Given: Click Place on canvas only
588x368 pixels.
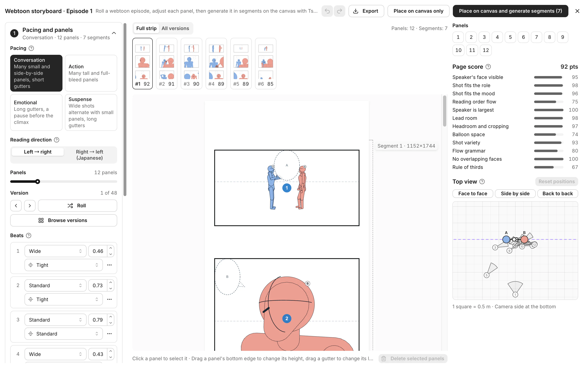Looking at the screenshot, I should 418,11.
